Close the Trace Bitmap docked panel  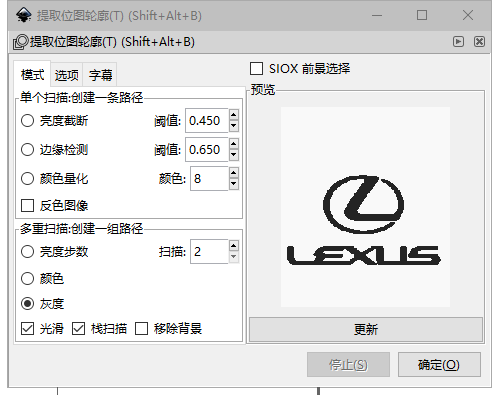(x=479, y=42)
